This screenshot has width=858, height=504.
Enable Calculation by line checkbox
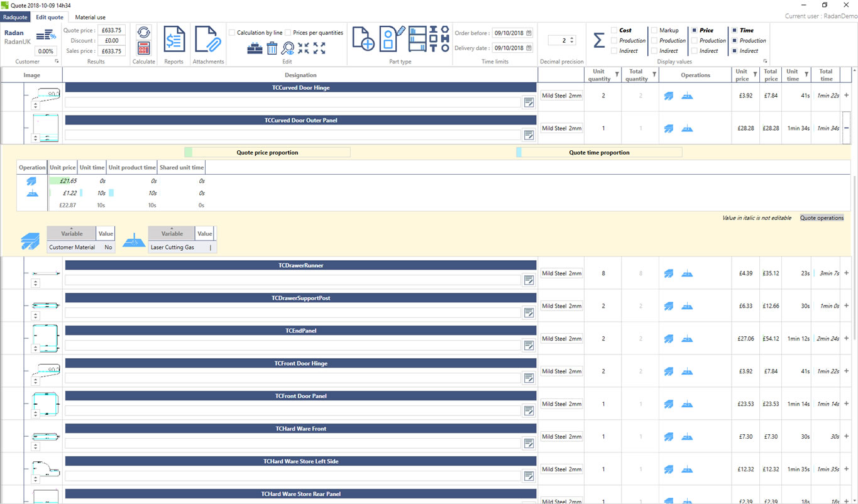pyautogui.click(x=232, y=33)
